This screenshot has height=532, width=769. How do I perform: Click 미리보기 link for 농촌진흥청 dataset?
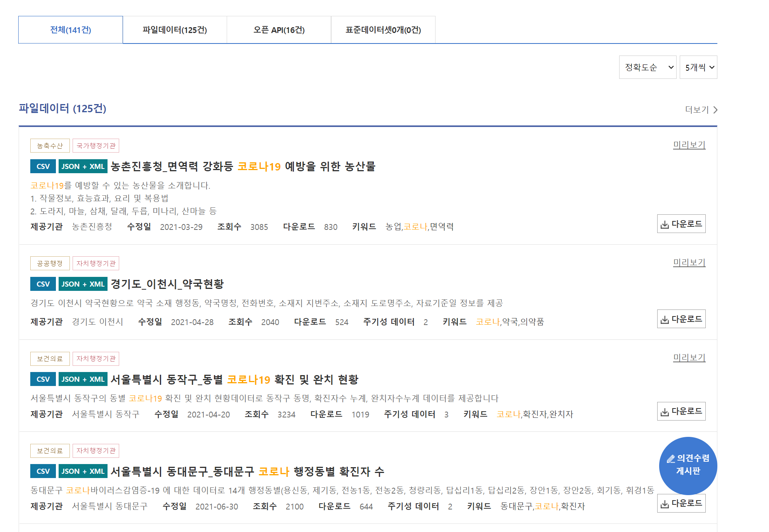689,145
